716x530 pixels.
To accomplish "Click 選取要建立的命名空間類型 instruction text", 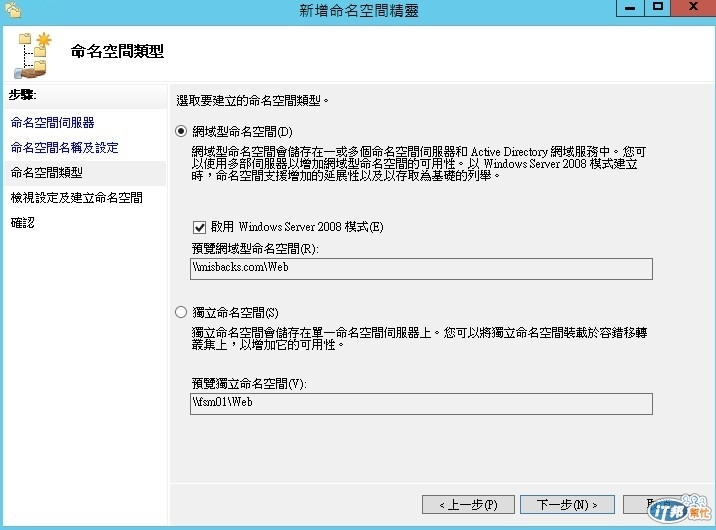I will (253, 100).
